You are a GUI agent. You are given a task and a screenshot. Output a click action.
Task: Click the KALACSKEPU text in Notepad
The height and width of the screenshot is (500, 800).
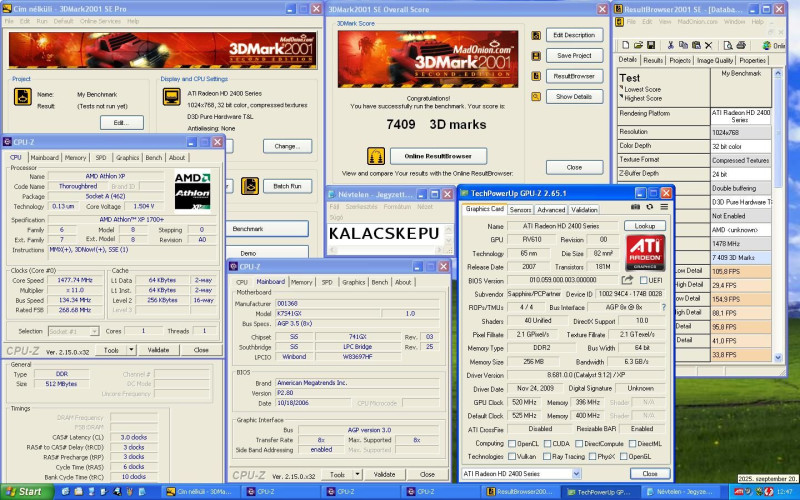point(384,234)
